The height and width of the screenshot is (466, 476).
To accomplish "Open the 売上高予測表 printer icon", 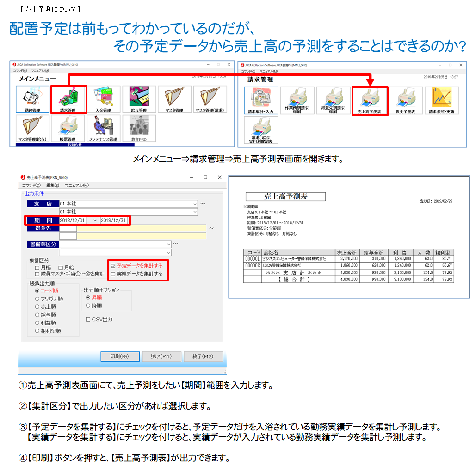I will pos(370,101).
